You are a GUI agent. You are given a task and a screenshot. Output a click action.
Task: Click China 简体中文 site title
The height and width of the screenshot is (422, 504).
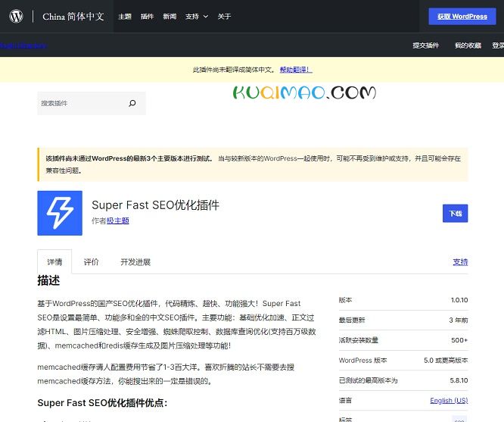[x=73, y=17]
